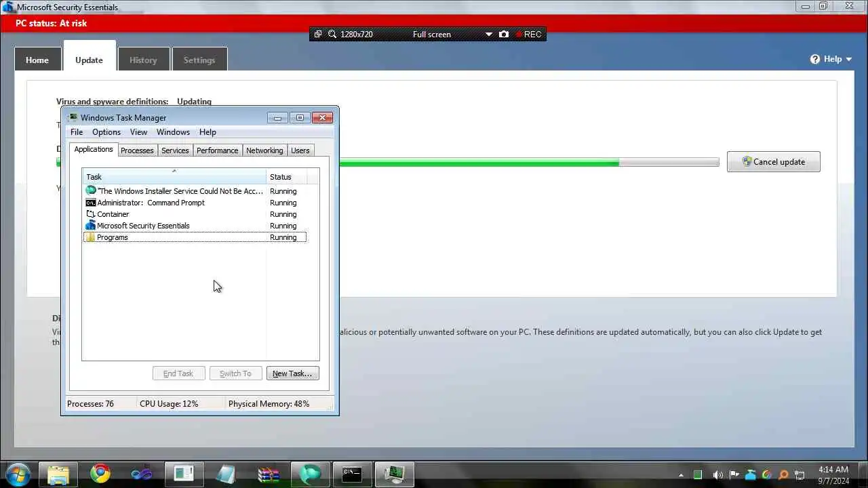Click the orange magnifier tray icon
868x488 pixels.
point(783,474)
